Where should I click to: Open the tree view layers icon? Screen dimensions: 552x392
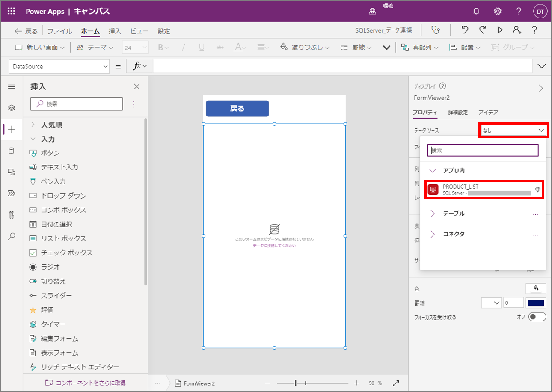pyautogui.click(x=12, y=108)
